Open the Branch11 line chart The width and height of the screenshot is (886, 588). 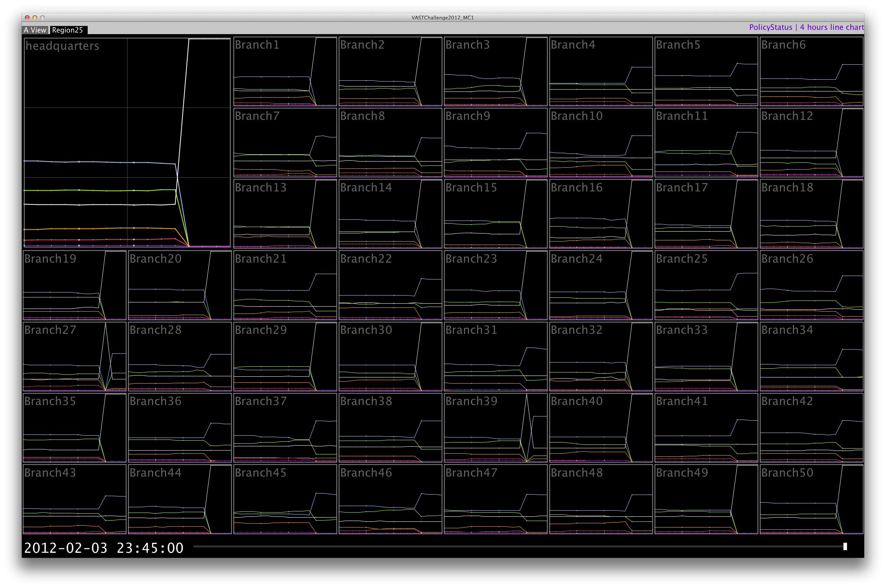[706, 143]
